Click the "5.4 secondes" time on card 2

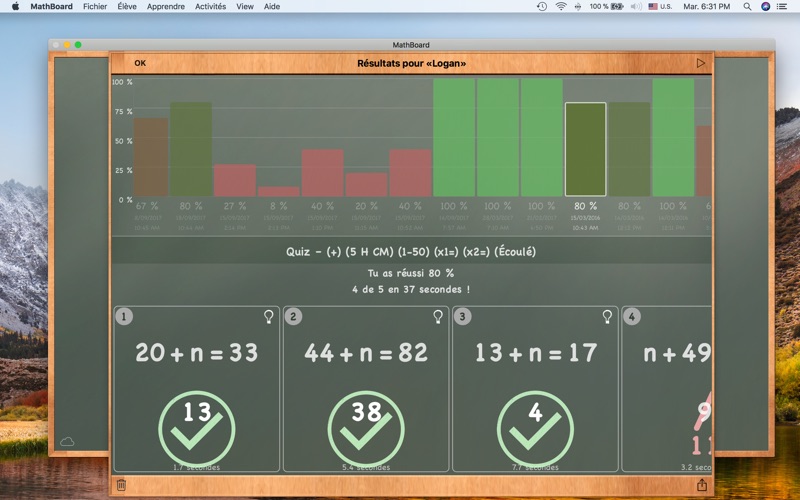[366, 467]
